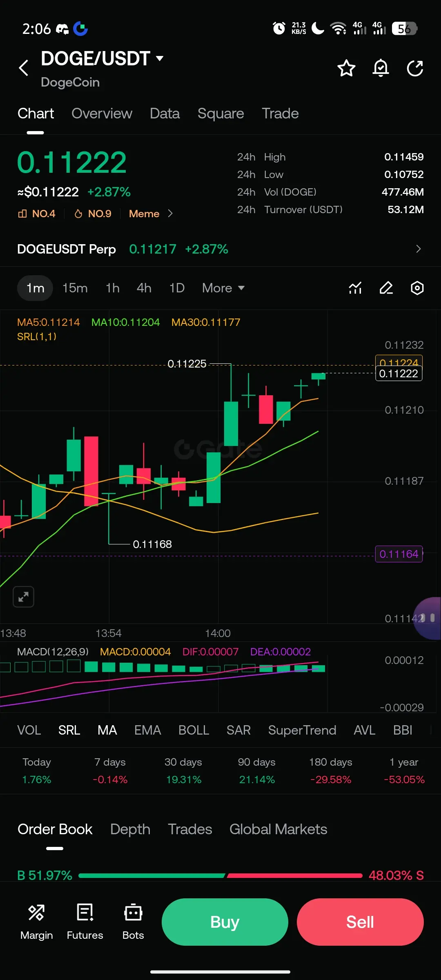This screenshot has width=441, height=980.
Task: Tap 180 days -29.58% performance
Action: [331, 771]
